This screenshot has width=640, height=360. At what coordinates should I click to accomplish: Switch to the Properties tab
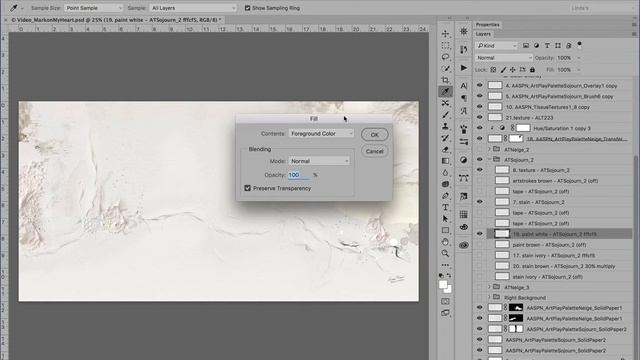[487, 24]
